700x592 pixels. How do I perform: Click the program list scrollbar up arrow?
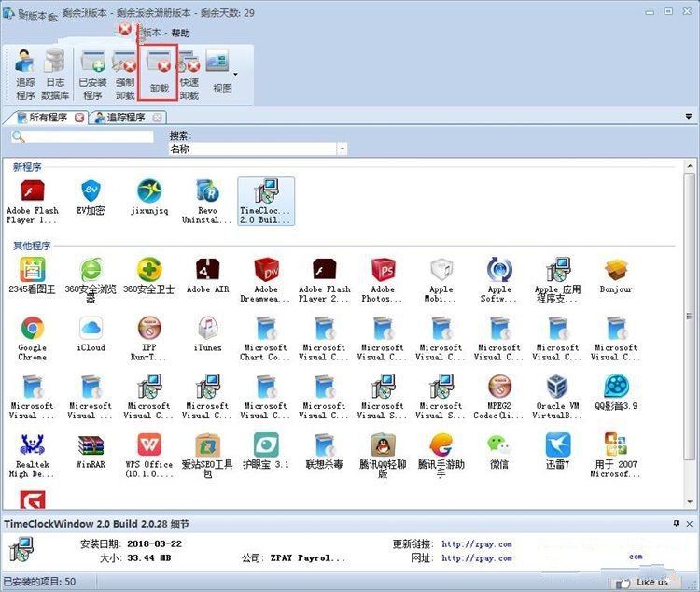[690, 166]
